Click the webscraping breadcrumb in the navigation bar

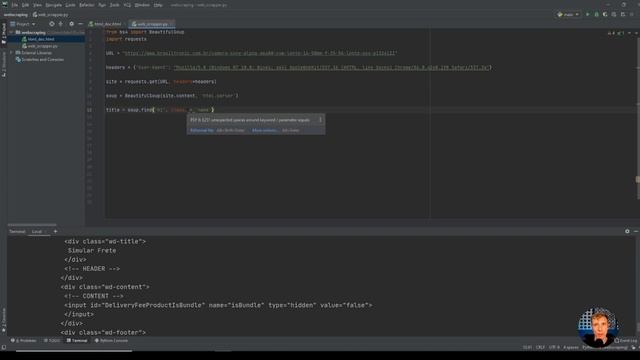(x=16, y=15)
